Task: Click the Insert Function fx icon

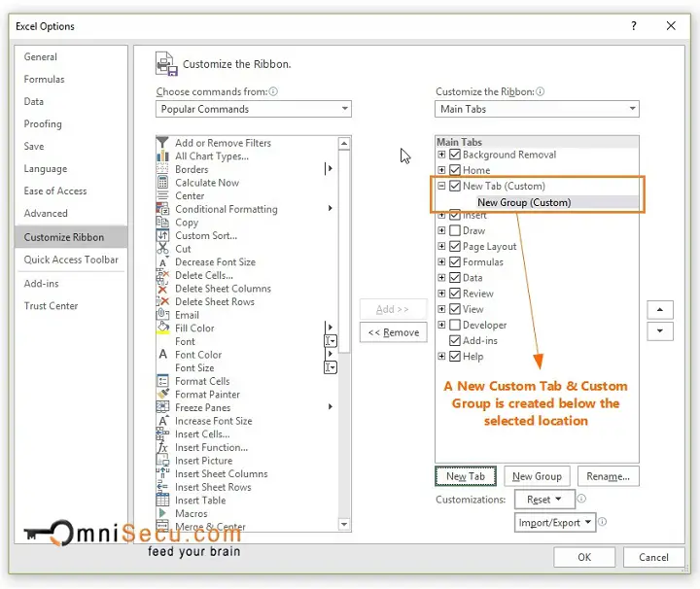Action: pos(162,447)
